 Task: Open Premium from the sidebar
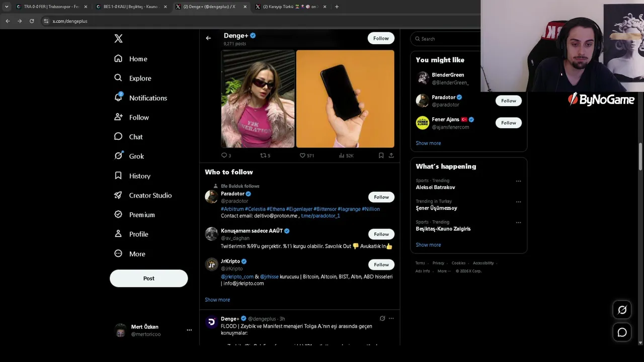[x=134, y=215]
